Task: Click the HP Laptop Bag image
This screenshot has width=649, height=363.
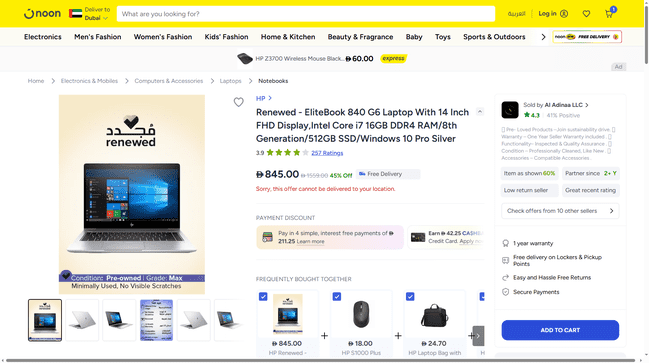Action: pyautogui.click(x=434, y=315)
